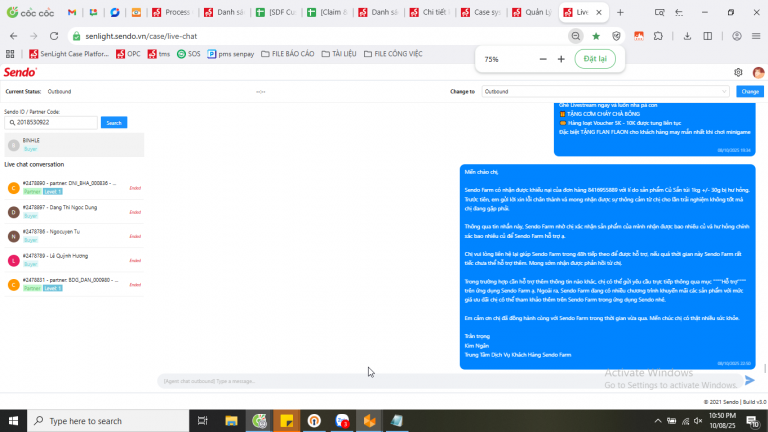The image size is (768, 432).
Task: Click the shield protection icon in address bar
Action: [616, 36]
